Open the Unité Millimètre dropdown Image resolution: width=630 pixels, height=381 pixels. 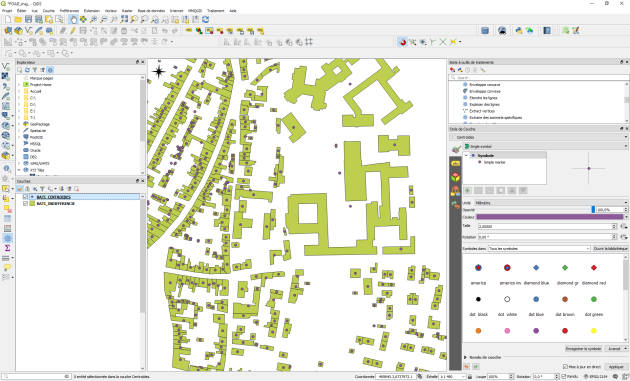coord(551,203)
